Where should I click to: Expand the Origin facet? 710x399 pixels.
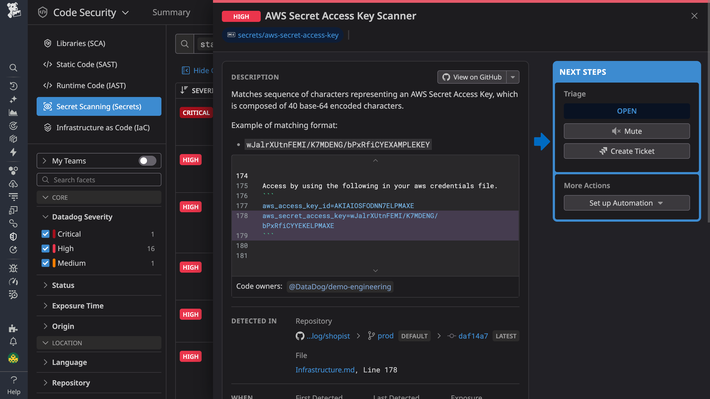[x=45, y=326]
